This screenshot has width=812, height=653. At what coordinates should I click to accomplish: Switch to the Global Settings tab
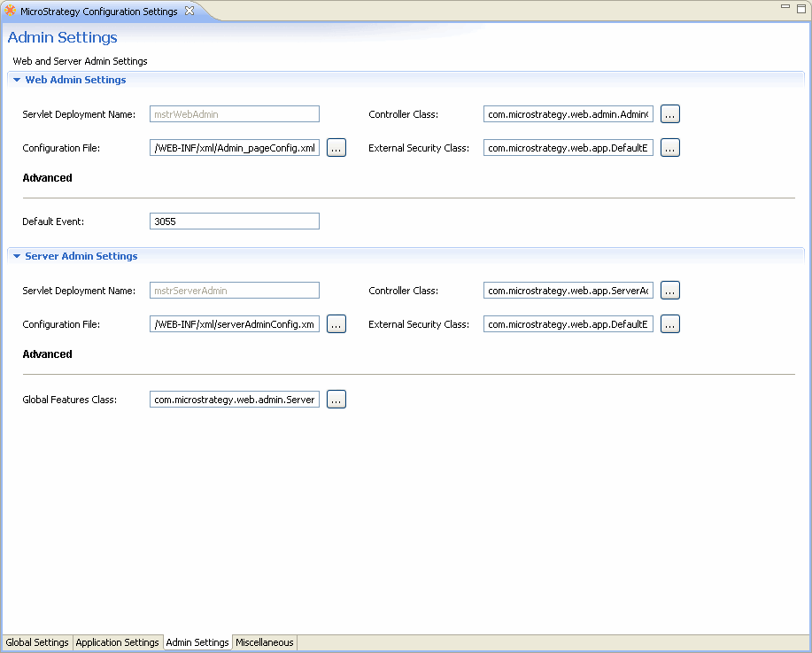pos(37,642)
